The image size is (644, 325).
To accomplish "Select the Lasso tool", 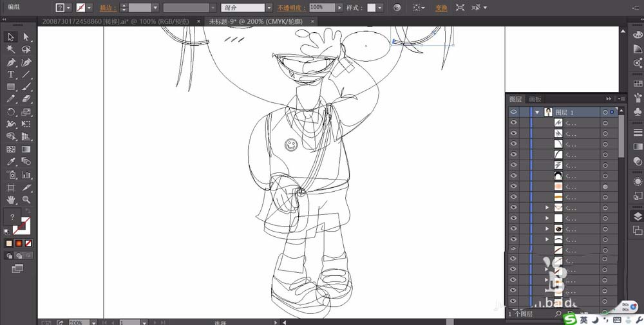I will coord(26,50).
